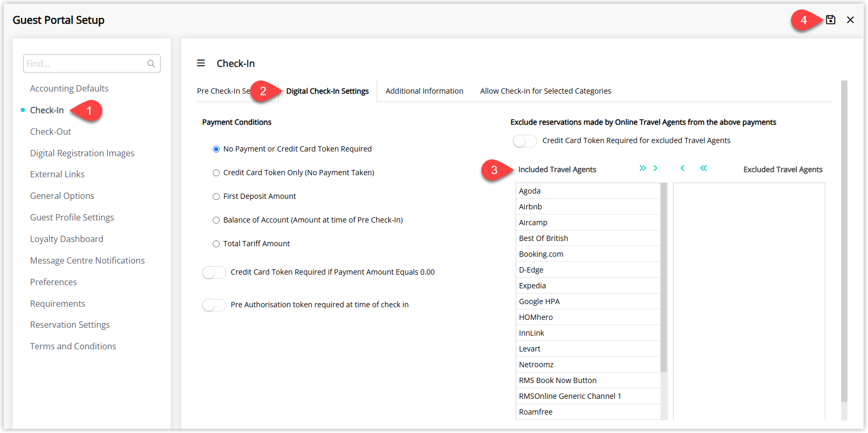
Task: Select Booking.com in agent list
Action: tap(588, 254)
